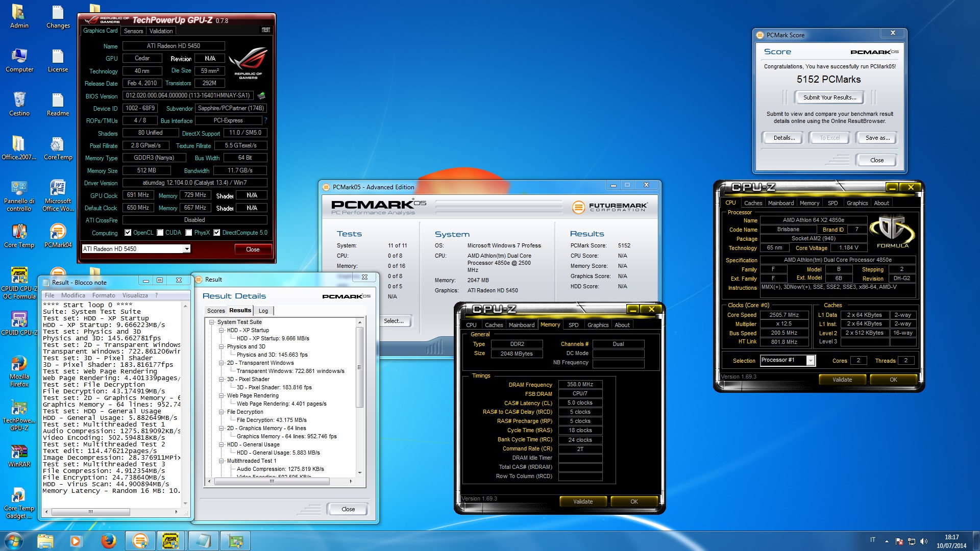Image resolution: width=980 pixels, height=551 pixels.
Task: Switch to the Validation tab in GPU-Z
Action: (x=161, y=31)
